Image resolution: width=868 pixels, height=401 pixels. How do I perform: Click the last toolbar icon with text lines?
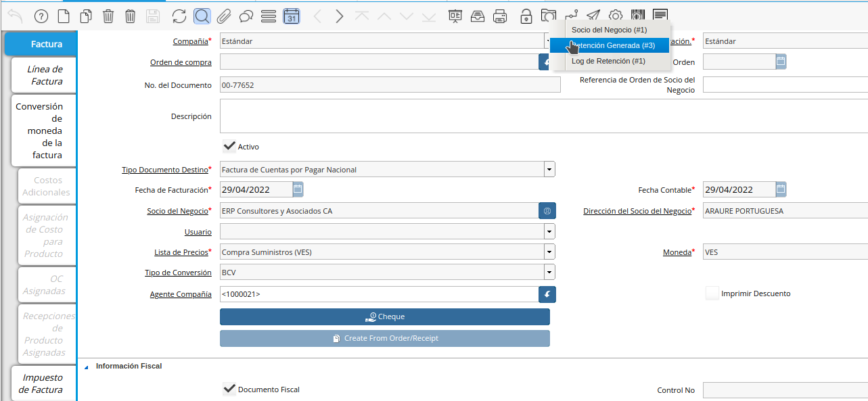point(660,16)
